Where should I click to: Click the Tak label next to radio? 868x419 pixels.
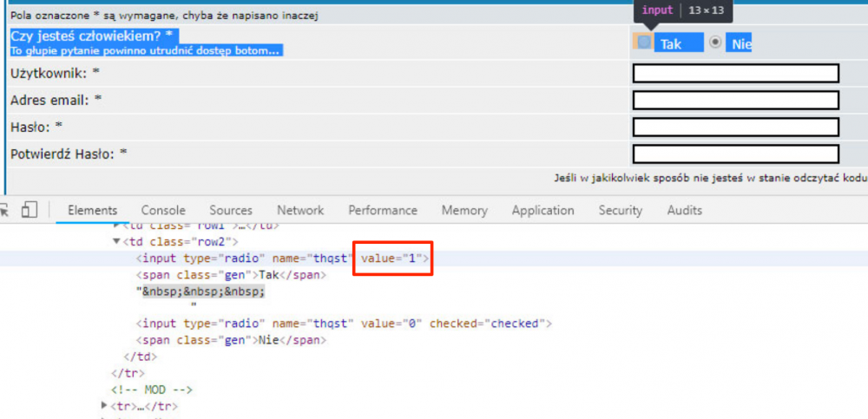coord(670,44)
